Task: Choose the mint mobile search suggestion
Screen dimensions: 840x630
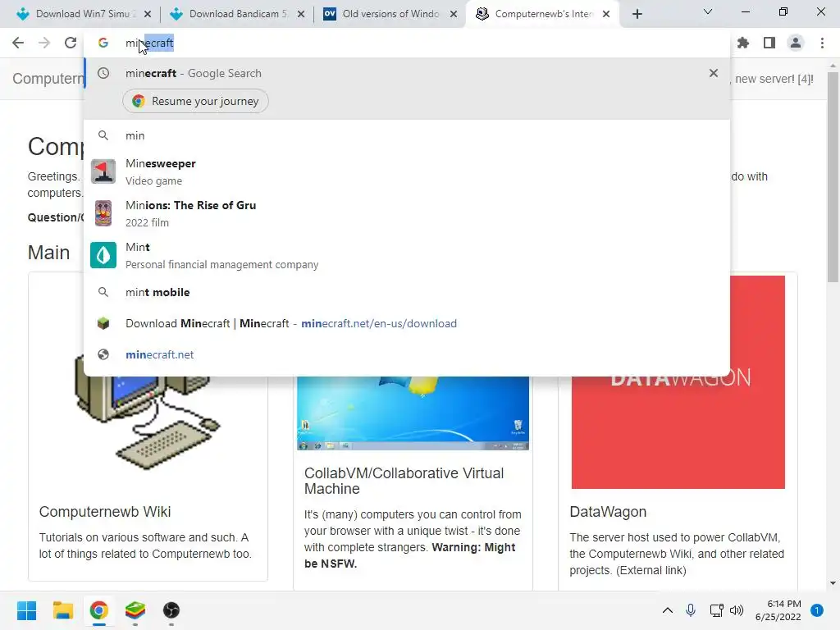Action: pos(407,293)
